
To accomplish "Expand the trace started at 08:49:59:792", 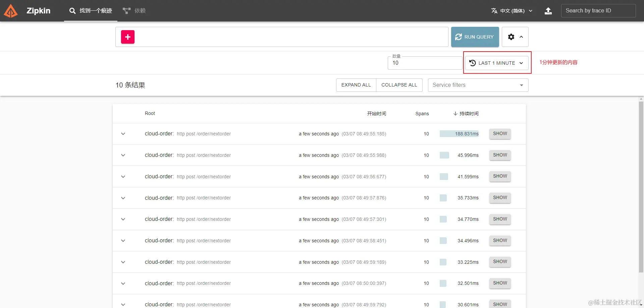I will coord(123,305).
